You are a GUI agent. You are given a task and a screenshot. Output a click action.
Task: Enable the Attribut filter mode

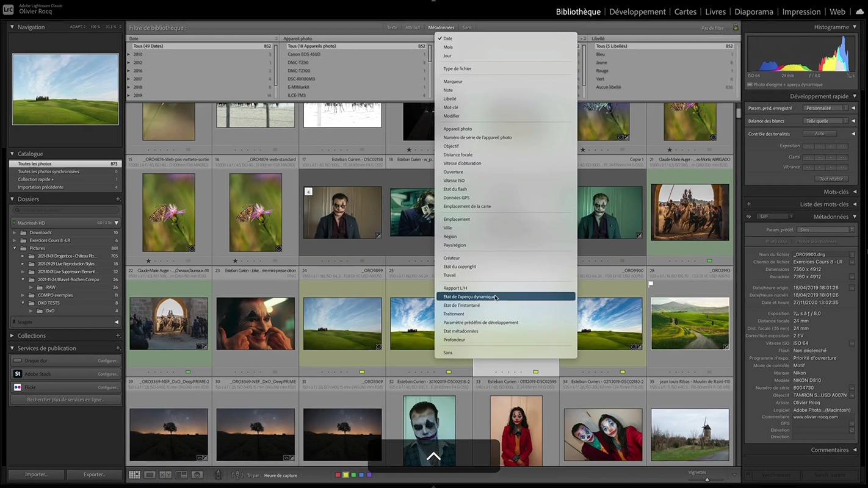pyautogui.click(x=413, y=27)
